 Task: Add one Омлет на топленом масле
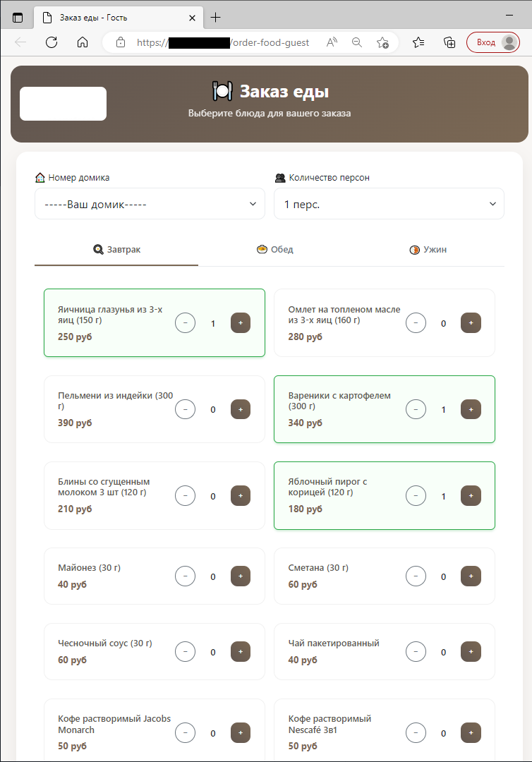pos(471,323)
